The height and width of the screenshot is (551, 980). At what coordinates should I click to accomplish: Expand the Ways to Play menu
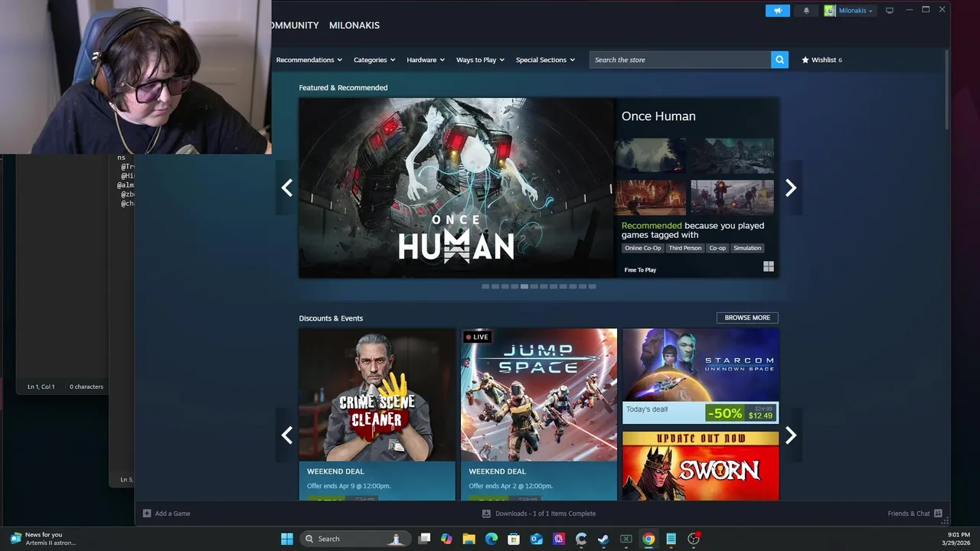480,60
